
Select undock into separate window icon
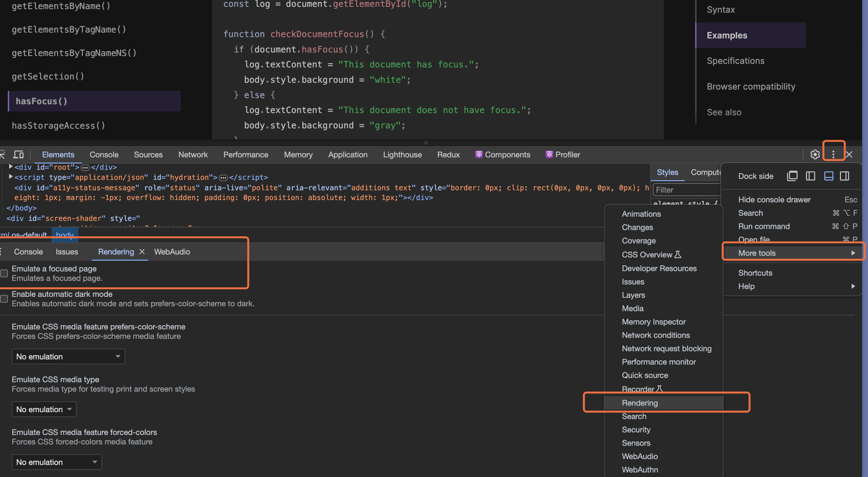[792, 176]
